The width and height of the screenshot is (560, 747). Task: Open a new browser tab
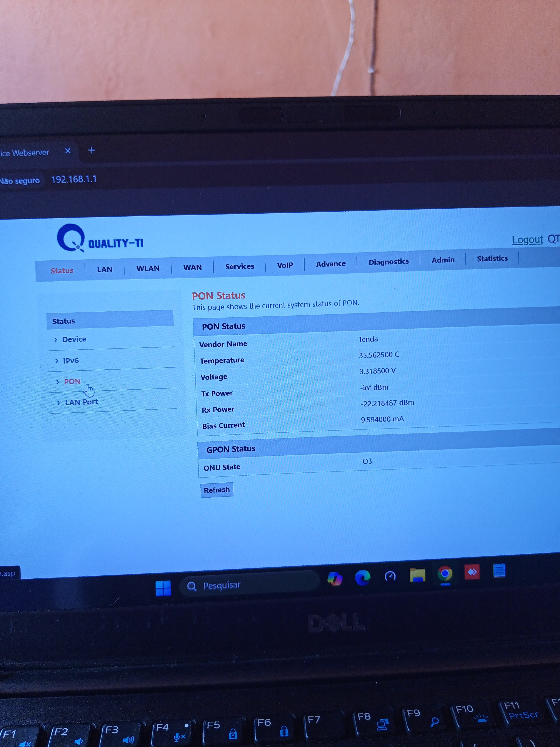tap(91, 150)
